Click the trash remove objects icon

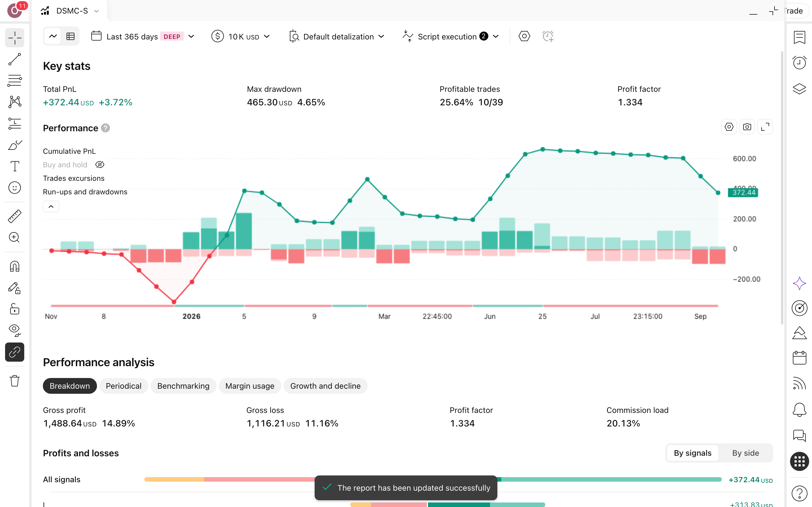click(x=14, y=381)
